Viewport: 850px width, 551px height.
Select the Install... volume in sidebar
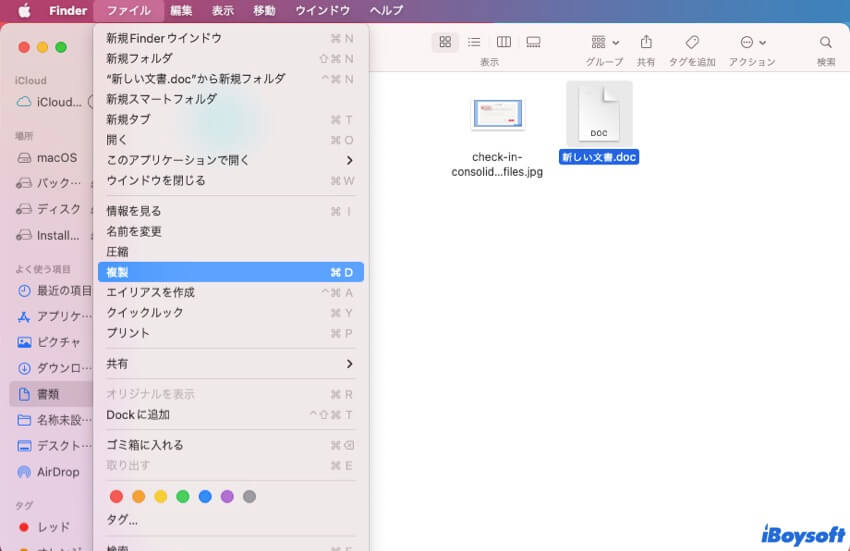point(51,235)
